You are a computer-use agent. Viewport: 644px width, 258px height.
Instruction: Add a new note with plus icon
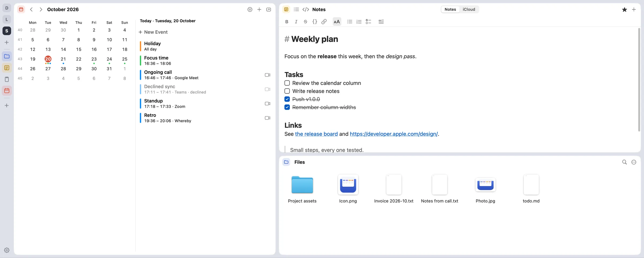634,9
